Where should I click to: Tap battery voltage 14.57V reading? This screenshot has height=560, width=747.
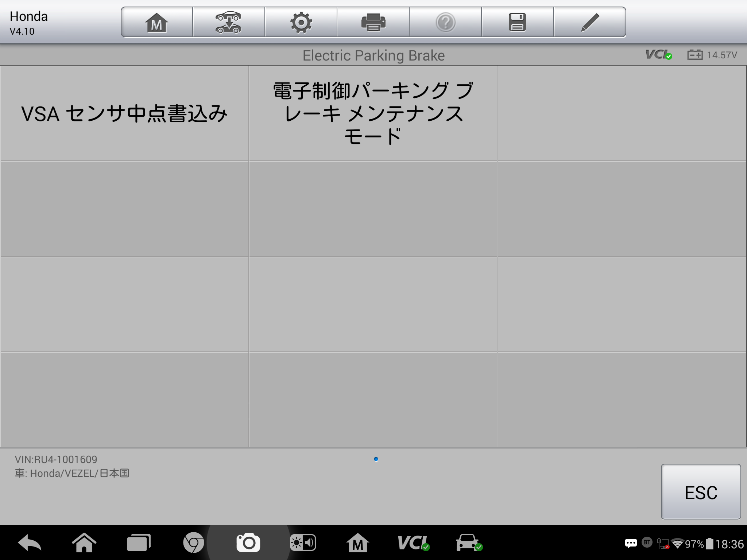click(712, 55)
